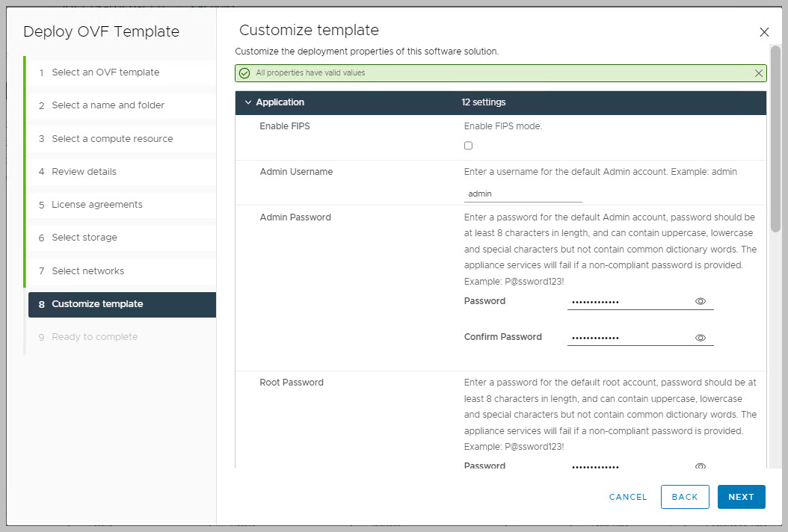The image size is (788, 532).
Task: Reveal the Admin Confirm Password value
Action: tap(701, 338)
